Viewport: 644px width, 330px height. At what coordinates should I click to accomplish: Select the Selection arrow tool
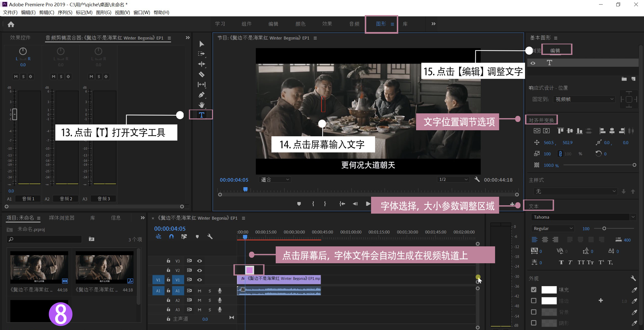pyautogui.click(x=202, y=44)
